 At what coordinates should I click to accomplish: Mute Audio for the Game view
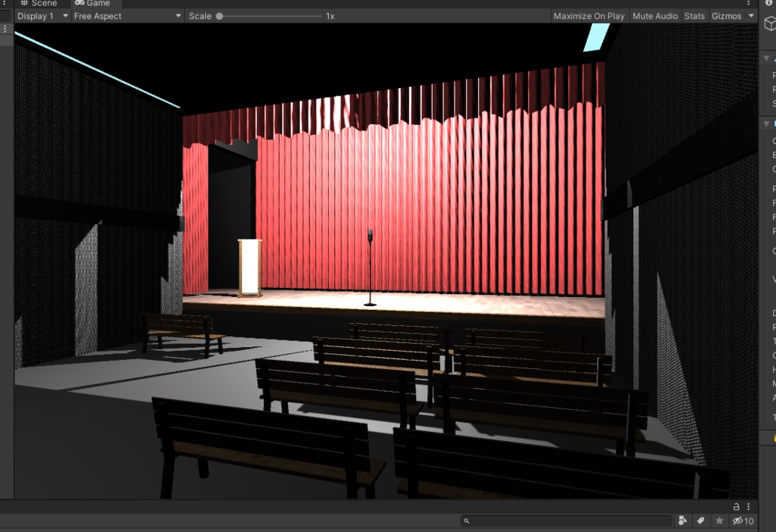[x=654, y=15]
